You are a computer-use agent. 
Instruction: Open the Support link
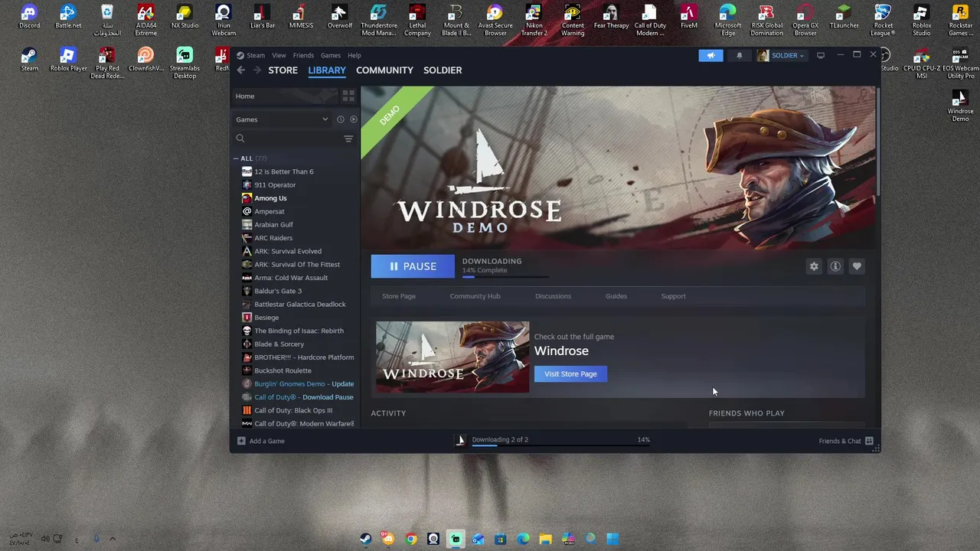point(673,296)
